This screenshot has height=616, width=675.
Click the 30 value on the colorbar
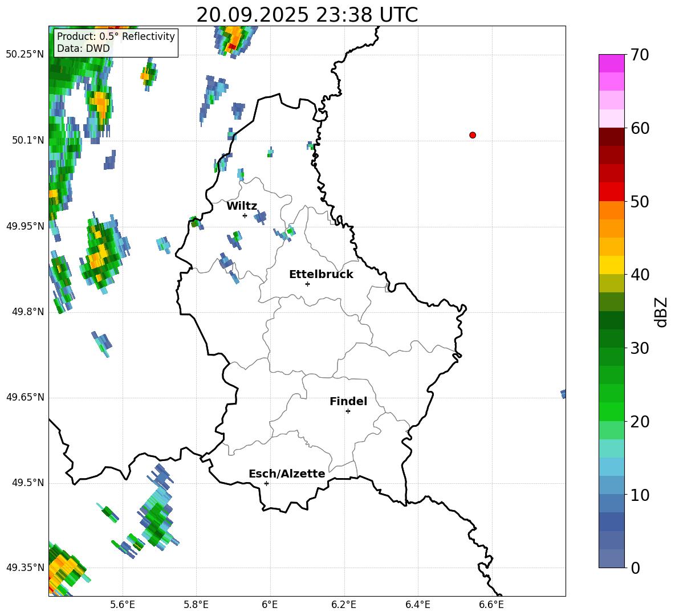tap(639, 348)
